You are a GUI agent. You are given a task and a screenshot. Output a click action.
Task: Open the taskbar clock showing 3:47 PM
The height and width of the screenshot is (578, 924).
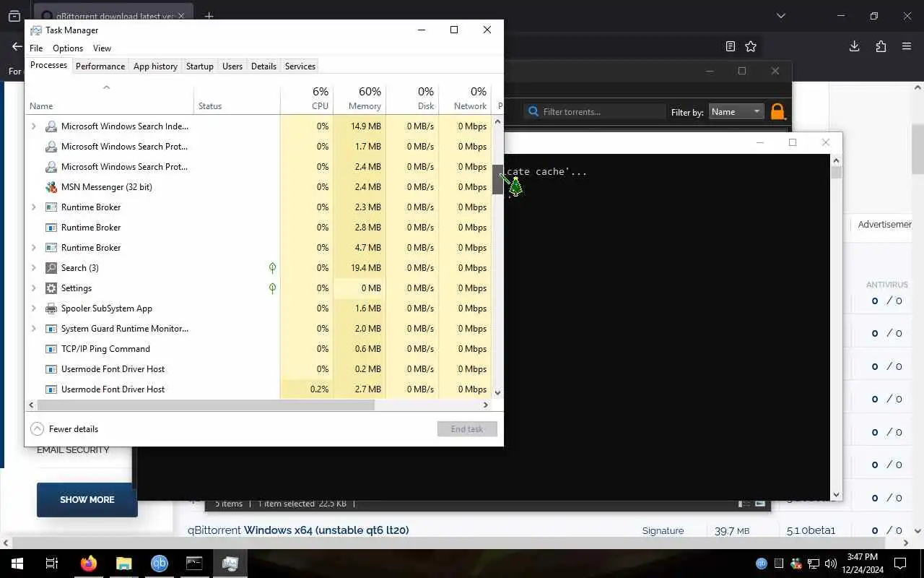pos(863,564)
